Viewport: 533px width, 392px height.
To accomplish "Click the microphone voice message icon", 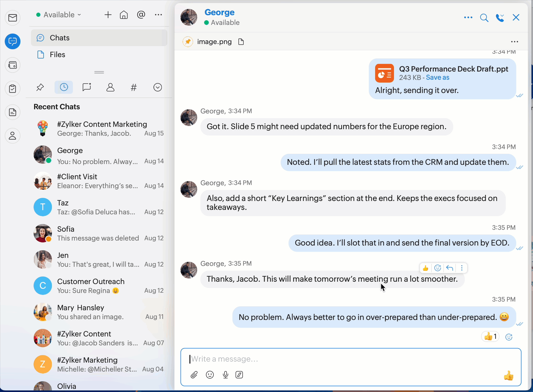I will click(x=225, y=375).
